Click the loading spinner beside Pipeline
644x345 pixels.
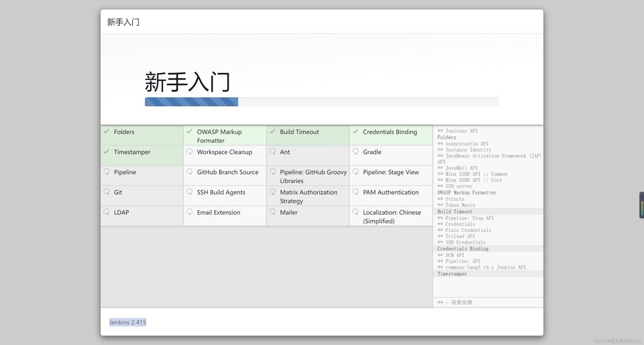coord(106,172)
